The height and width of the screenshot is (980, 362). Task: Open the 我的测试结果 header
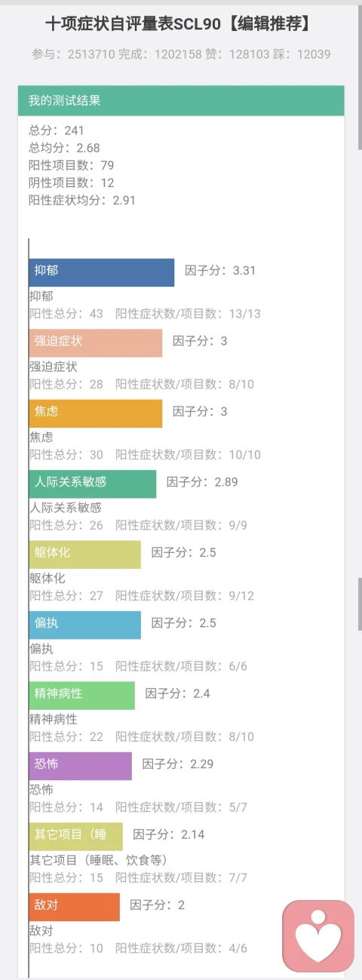point(181,100)
